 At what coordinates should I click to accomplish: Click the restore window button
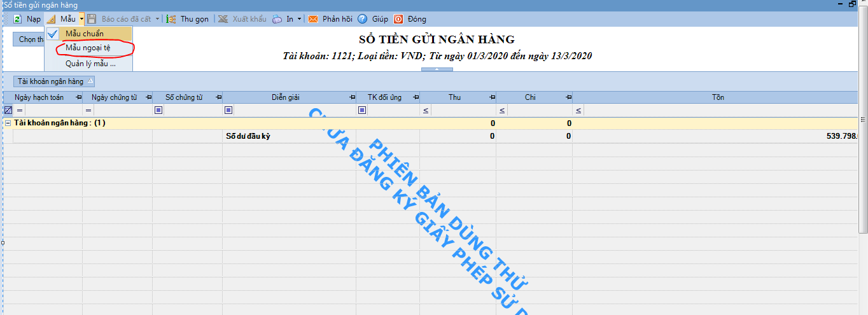[853, 4]
